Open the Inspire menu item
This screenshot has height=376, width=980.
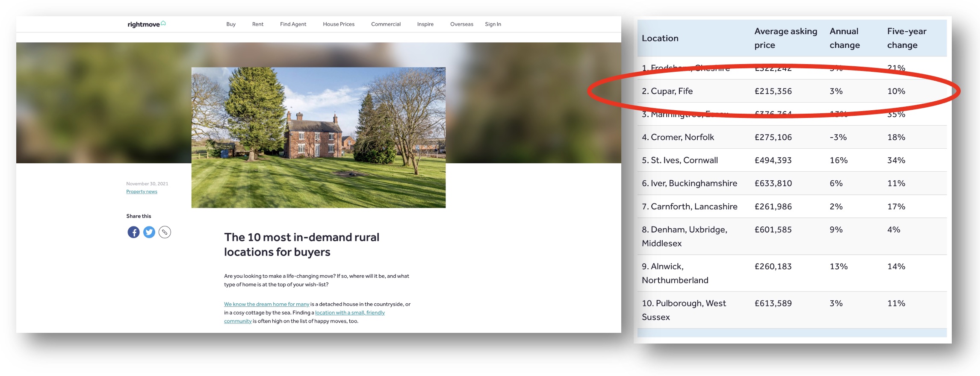pos(425,24)
